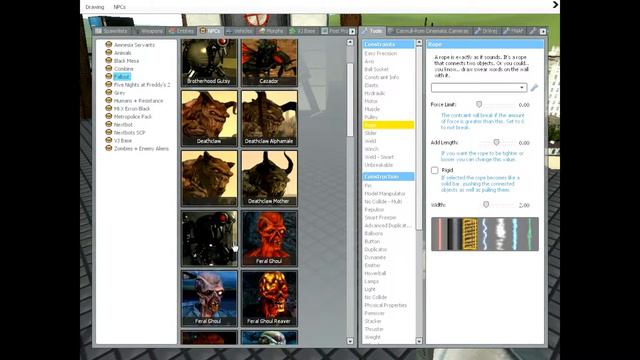Collapse the Constraints tool category header
Viewport: 640px width, 360px height.
point(388,44)
